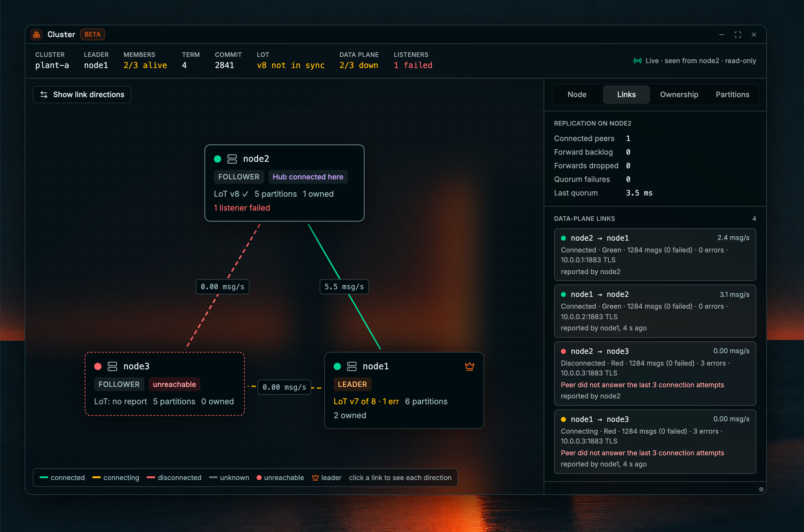Image resolution: width=804 pixels, height=532 pixels.
Task: Click the Live broadcast status icon
Action: pos(637,61)
